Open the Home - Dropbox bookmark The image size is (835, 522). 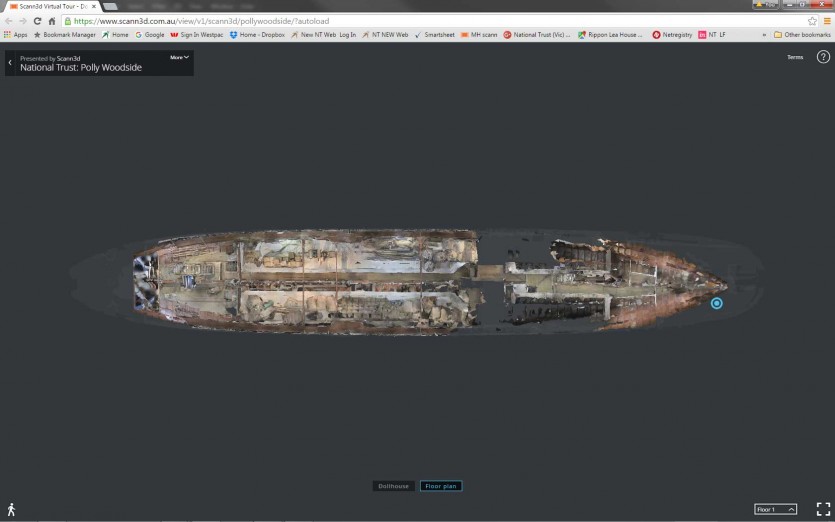[257, 35]
